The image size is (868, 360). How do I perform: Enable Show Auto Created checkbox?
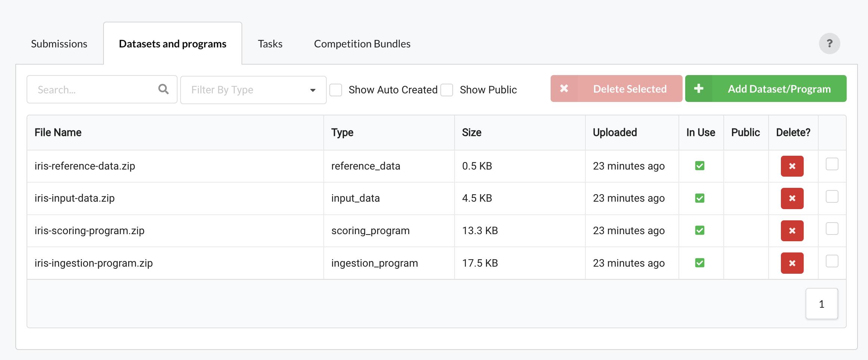[x=336, y=90]
